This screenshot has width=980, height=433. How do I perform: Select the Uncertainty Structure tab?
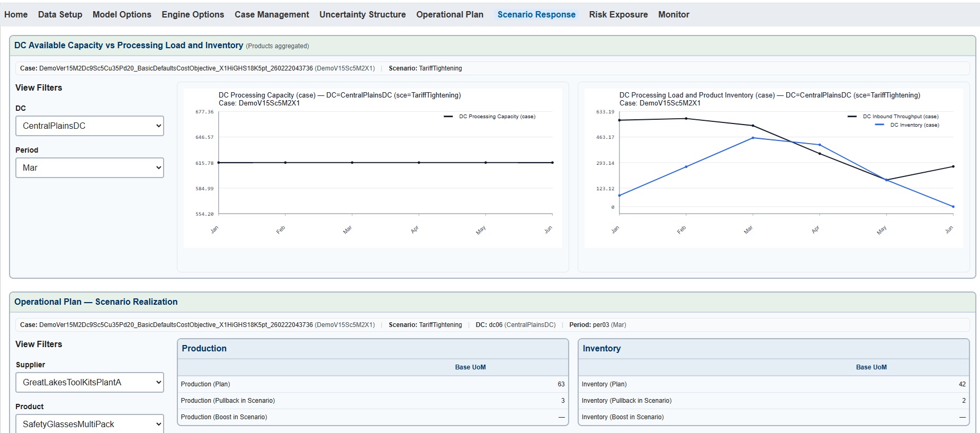[362, 14]
